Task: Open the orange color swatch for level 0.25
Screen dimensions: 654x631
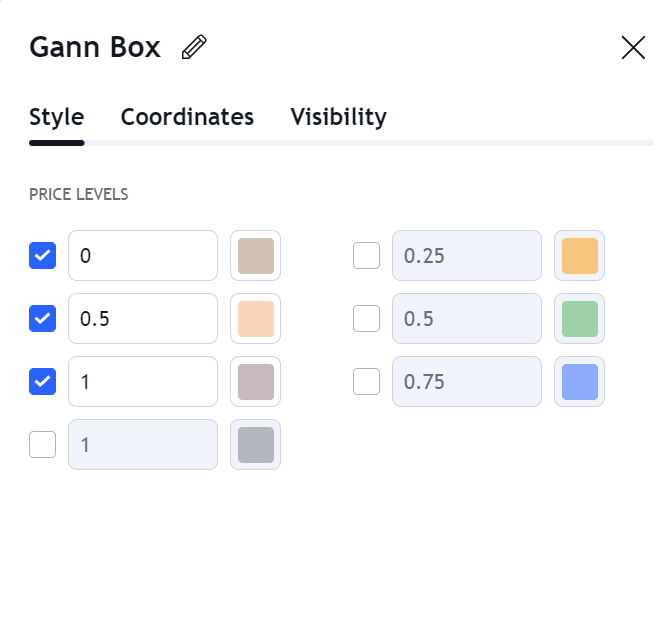Action: pyautogui.click(x=579, y=255)
